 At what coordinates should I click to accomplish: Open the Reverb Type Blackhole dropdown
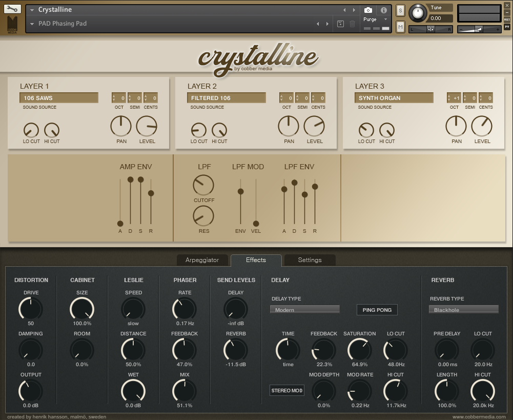pyautogui.click(x=464, y=309)
